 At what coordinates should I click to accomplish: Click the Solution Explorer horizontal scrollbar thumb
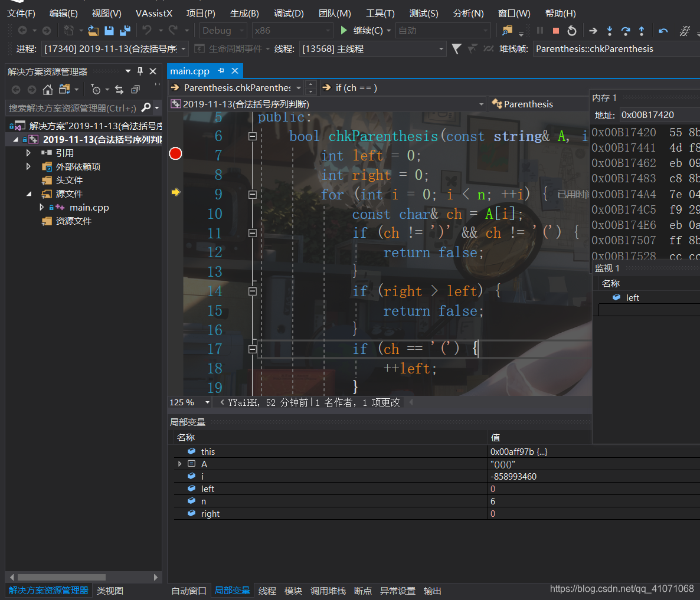pos(61,577)
